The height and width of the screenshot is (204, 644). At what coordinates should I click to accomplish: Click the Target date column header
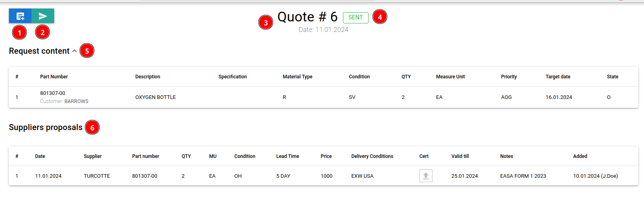(x=558, y=77)
